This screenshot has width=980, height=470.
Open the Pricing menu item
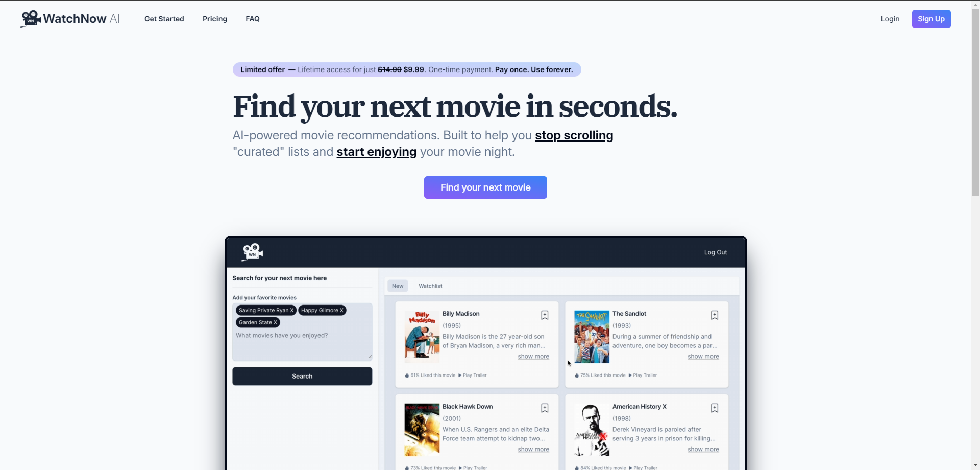214,19
